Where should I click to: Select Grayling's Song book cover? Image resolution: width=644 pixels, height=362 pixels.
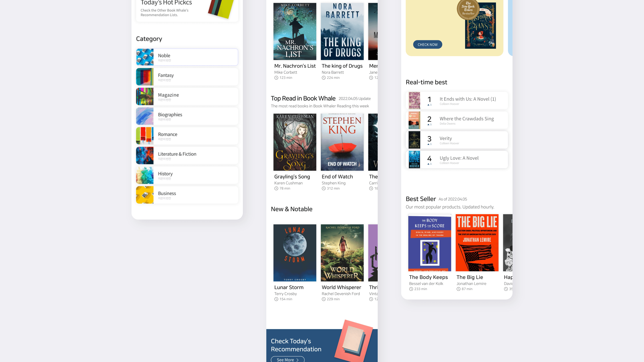[x=295, y=142]
